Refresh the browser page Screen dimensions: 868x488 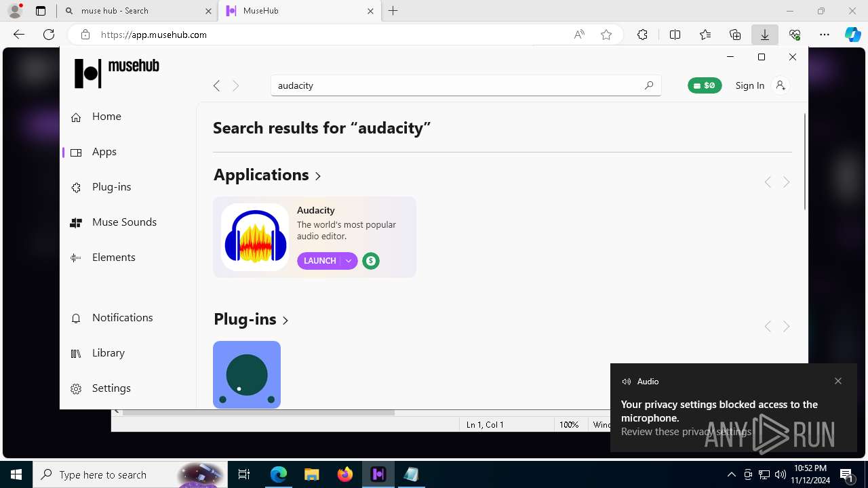point(49,35)
